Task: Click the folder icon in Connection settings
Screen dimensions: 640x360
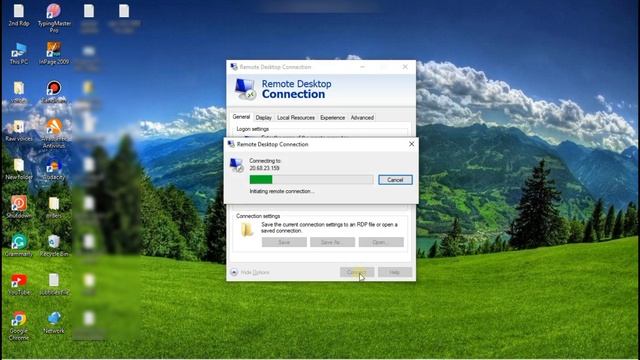Action: click(x=247, y=230)
